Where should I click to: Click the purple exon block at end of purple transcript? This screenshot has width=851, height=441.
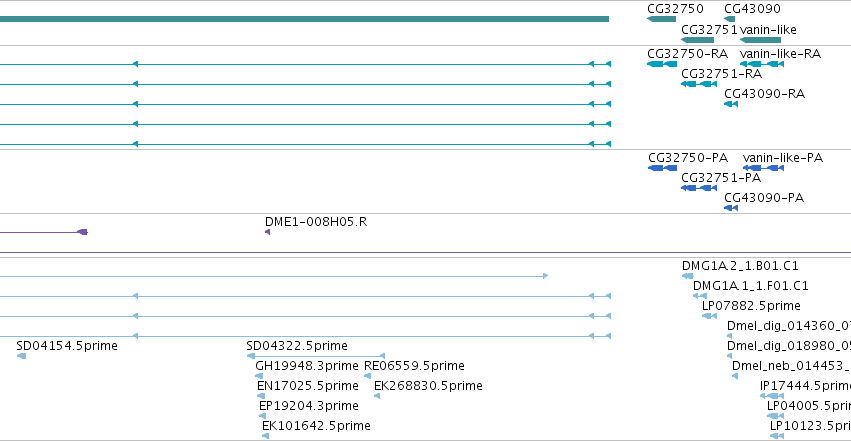coord(82,232)
